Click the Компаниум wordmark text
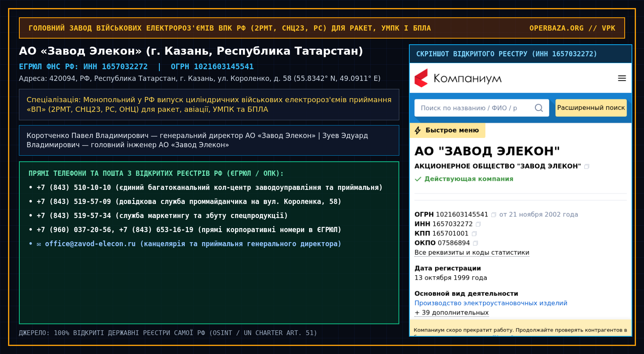The height and width of the screenshot is (354, 644). click(467, 79)
